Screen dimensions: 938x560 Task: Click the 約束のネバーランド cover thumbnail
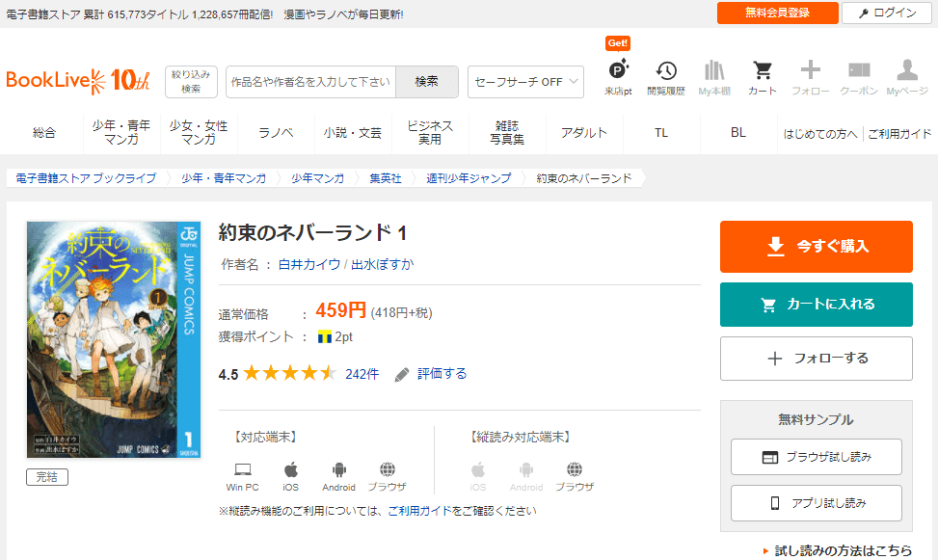pyautogui.click(x=114, y=339)
